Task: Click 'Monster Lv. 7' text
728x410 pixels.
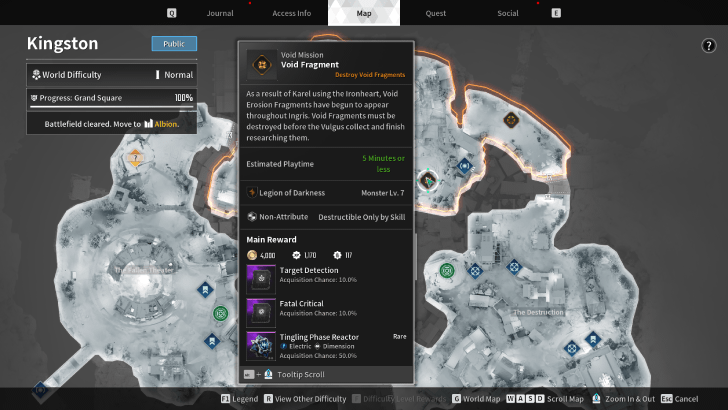Action: 383,193
